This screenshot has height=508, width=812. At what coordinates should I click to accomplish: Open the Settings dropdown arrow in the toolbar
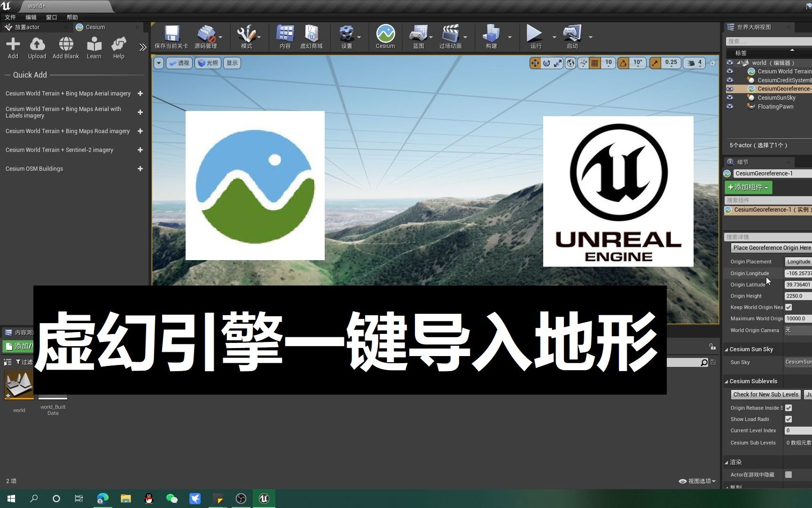pos(359,37)
